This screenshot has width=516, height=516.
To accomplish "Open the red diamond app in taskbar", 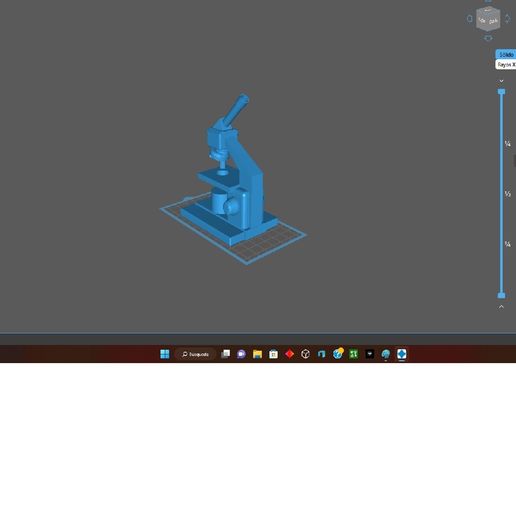I will point(289,354).
